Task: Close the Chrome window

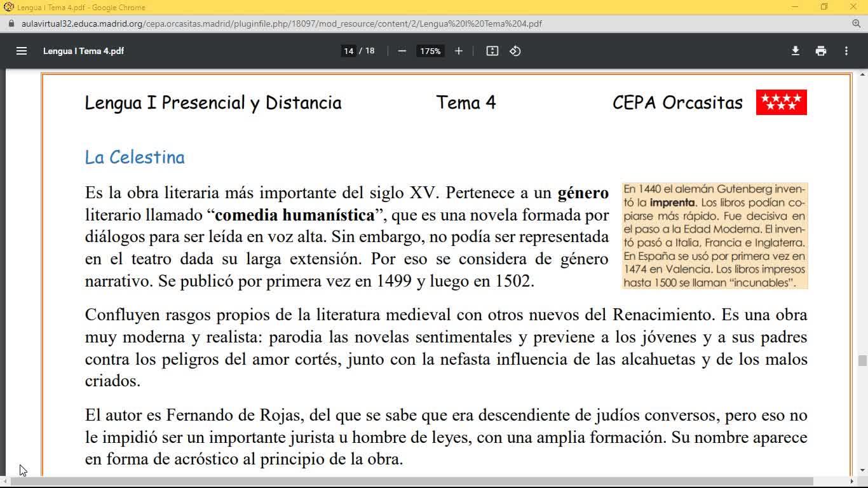Action: pyautogui.click(x=853, y=7)
